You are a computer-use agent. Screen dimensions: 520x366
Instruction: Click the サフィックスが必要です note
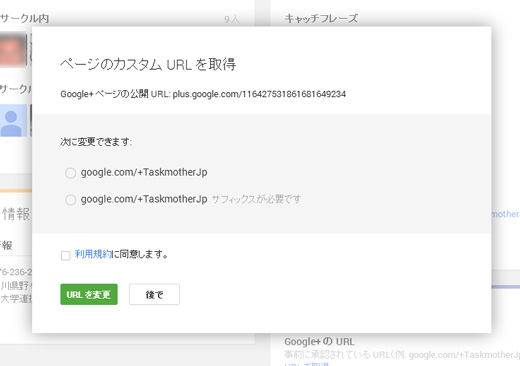click(256, 199)
